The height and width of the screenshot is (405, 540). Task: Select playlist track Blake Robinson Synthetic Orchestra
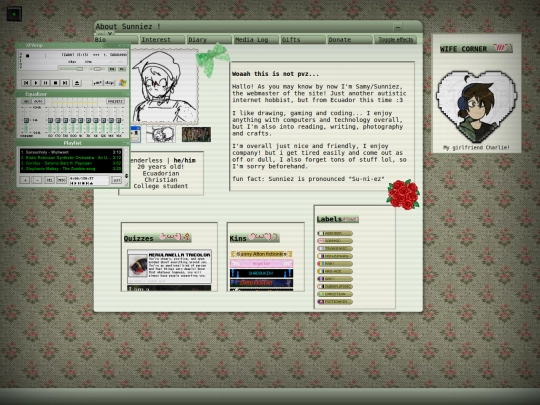tap(71, 157)
